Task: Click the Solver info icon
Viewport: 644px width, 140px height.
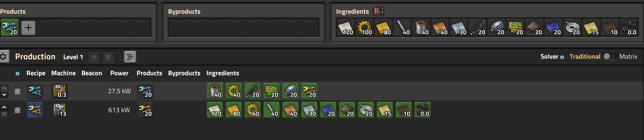Action: (562, 57)
